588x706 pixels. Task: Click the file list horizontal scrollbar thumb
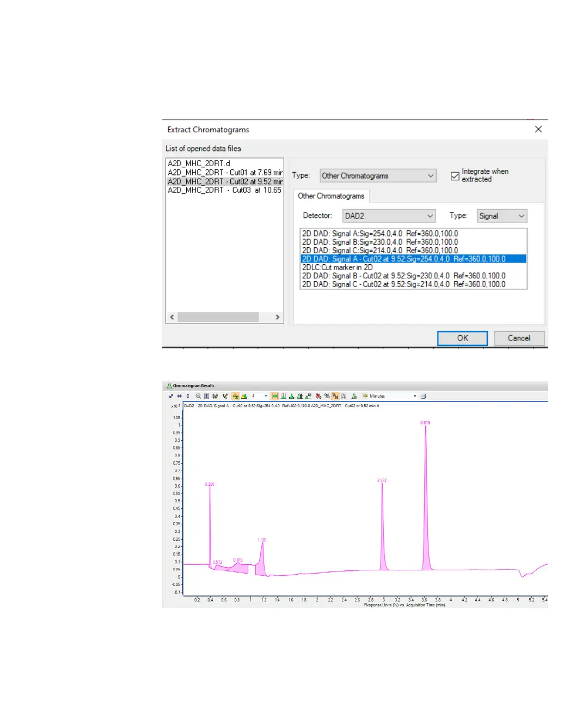tap(218, 317)
